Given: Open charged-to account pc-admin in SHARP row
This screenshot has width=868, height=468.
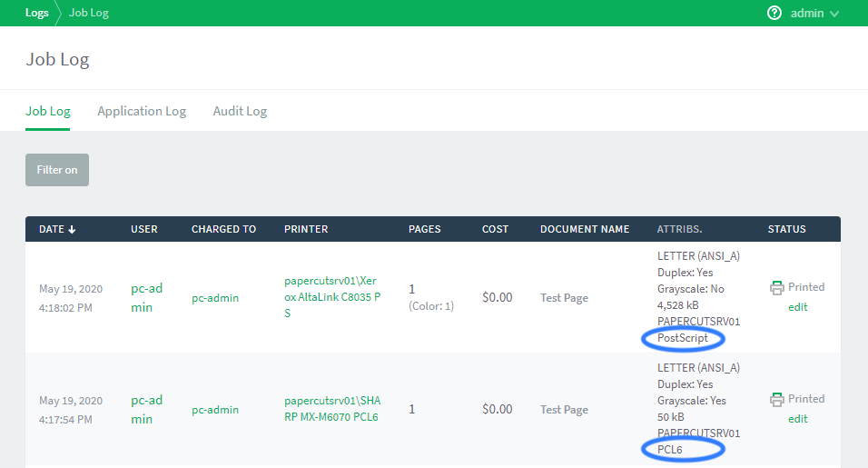Looking at the screenshot, I should point(215,410).
